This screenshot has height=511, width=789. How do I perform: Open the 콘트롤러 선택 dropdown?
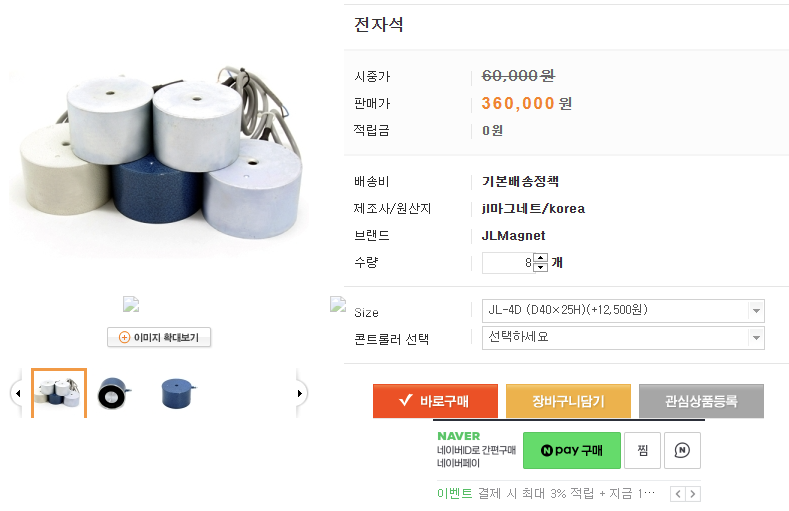[622, 337]
